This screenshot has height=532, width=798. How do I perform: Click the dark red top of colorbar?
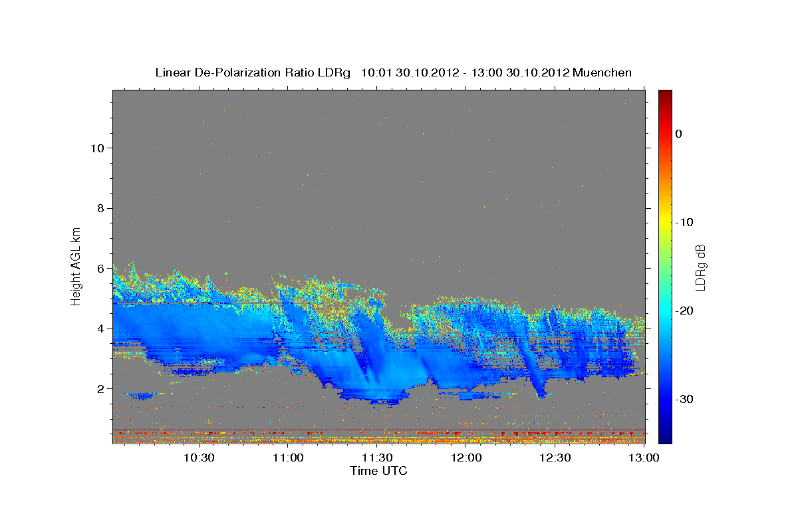(665, 96)
